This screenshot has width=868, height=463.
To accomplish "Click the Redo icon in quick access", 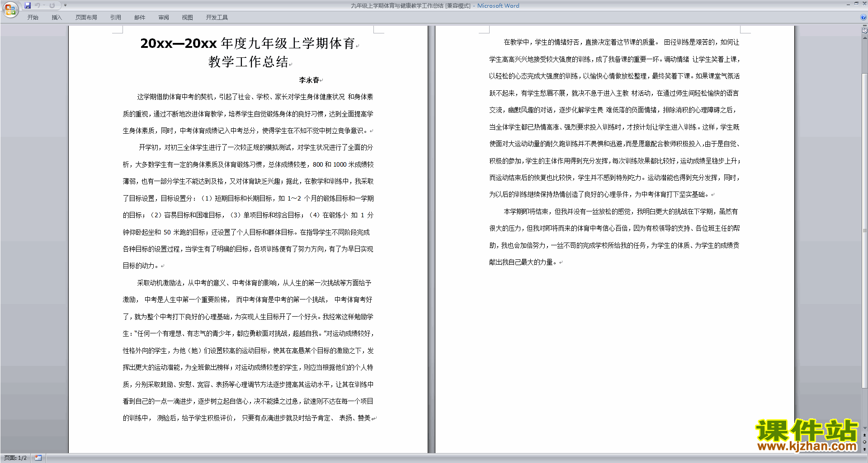I will pyautogui.click(x=52, y=5).
